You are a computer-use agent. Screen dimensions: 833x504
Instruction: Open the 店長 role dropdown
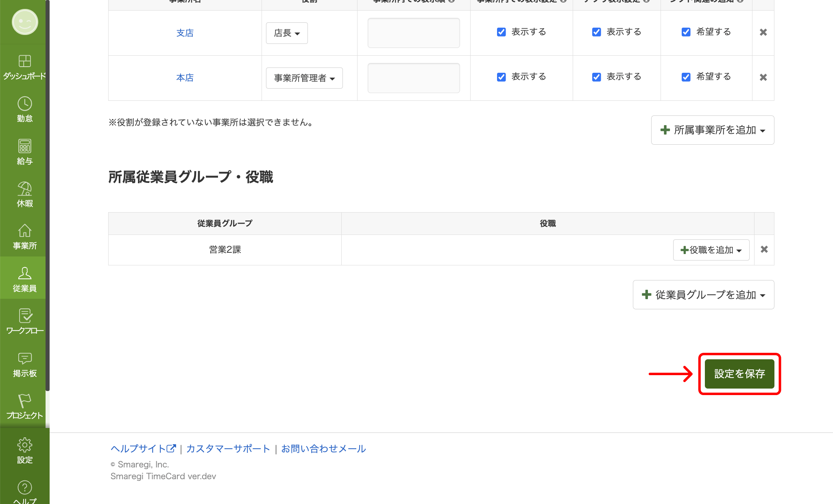pos(287,33)
